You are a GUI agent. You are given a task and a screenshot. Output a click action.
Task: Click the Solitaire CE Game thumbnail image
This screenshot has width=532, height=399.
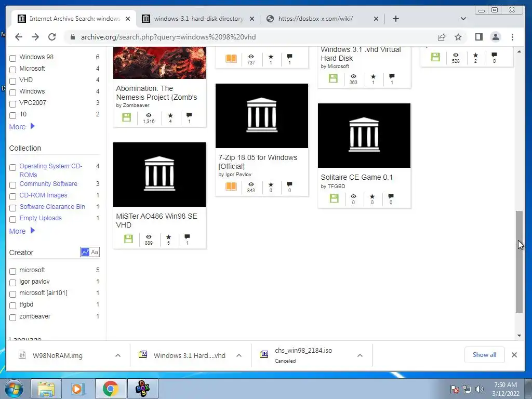[x=364, y=136]
